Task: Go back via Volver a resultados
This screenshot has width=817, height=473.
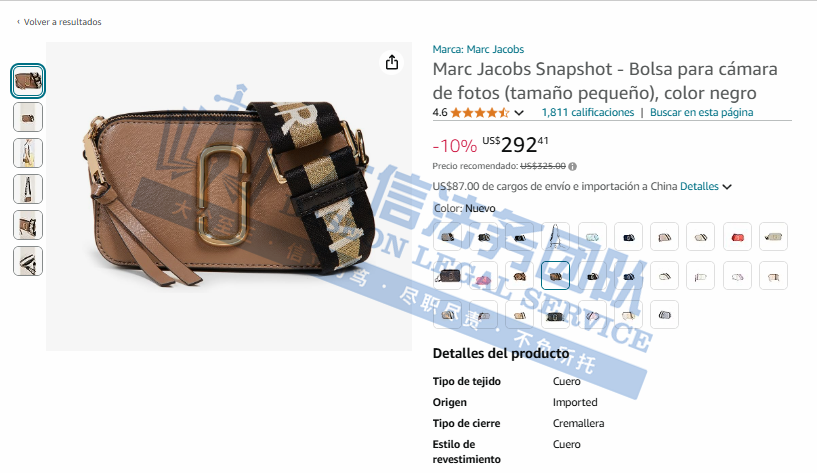Action: coord(59,22)
